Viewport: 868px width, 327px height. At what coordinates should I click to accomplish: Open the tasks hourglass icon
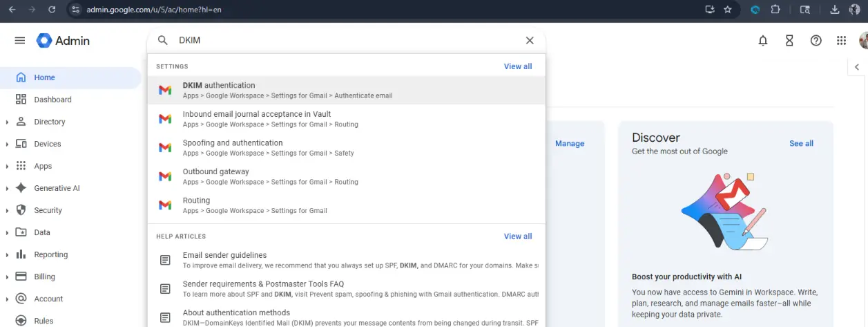click(x=789, y=41)
